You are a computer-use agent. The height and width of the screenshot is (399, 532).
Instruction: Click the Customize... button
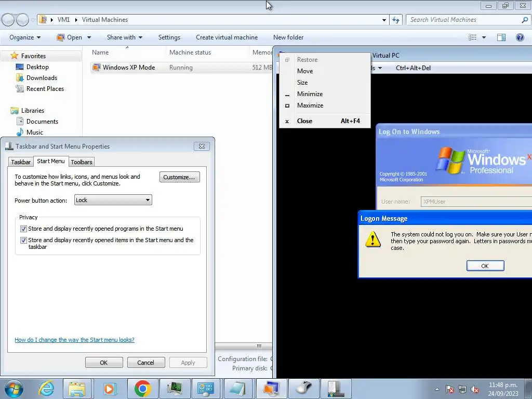tap(179, 177)
